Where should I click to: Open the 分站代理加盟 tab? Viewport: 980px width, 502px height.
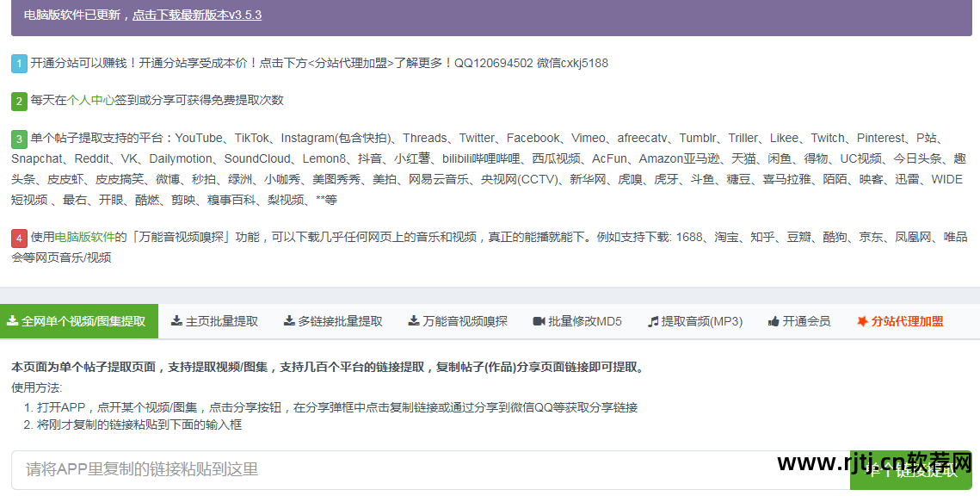[899, 321]
